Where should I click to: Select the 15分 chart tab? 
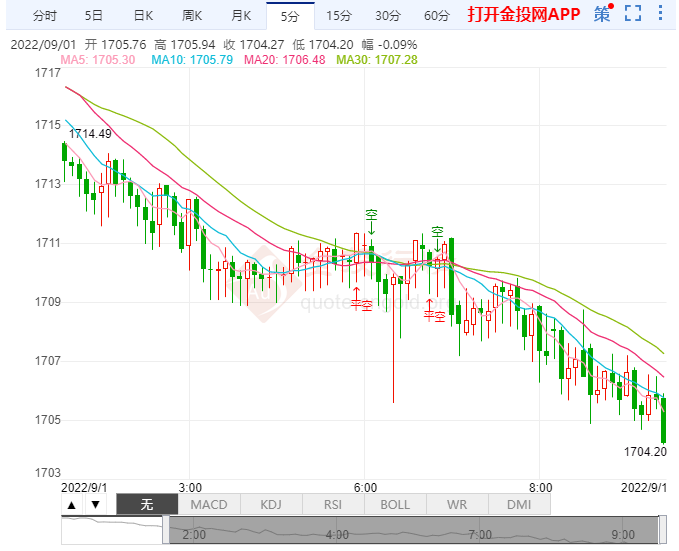coord(339,16)
